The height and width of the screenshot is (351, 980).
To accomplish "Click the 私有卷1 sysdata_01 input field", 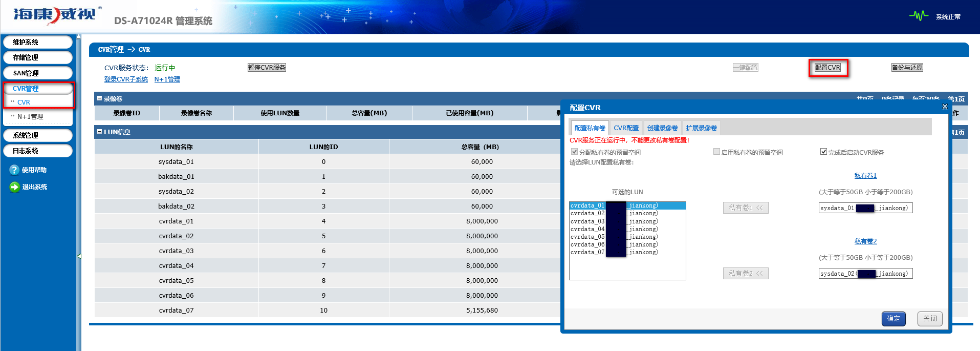I will pos(865,208).
